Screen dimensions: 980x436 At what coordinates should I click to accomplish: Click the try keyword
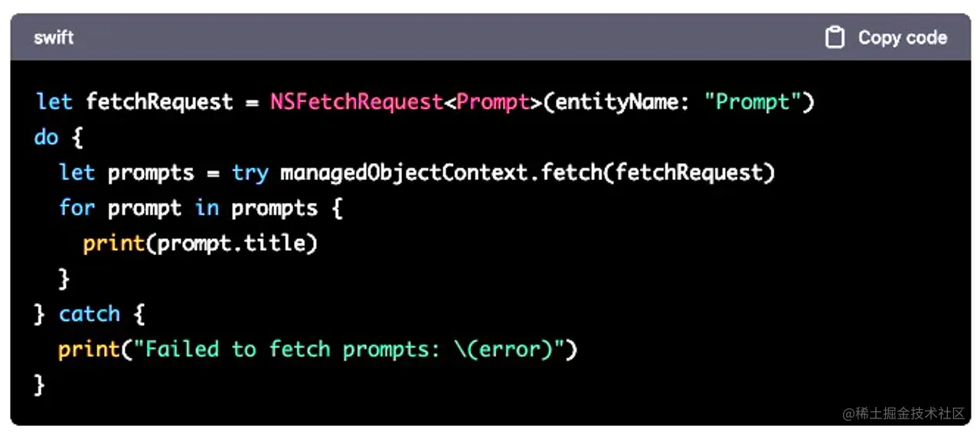coord(250,172)
